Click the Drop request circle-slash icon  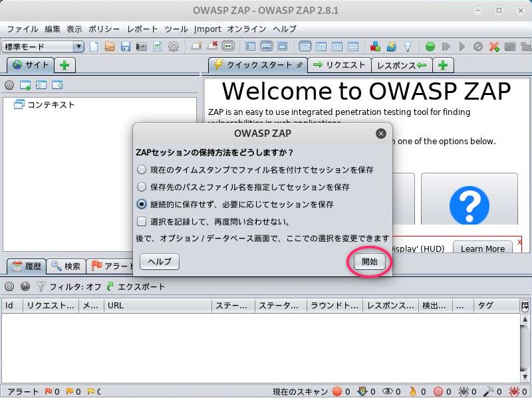477,47
